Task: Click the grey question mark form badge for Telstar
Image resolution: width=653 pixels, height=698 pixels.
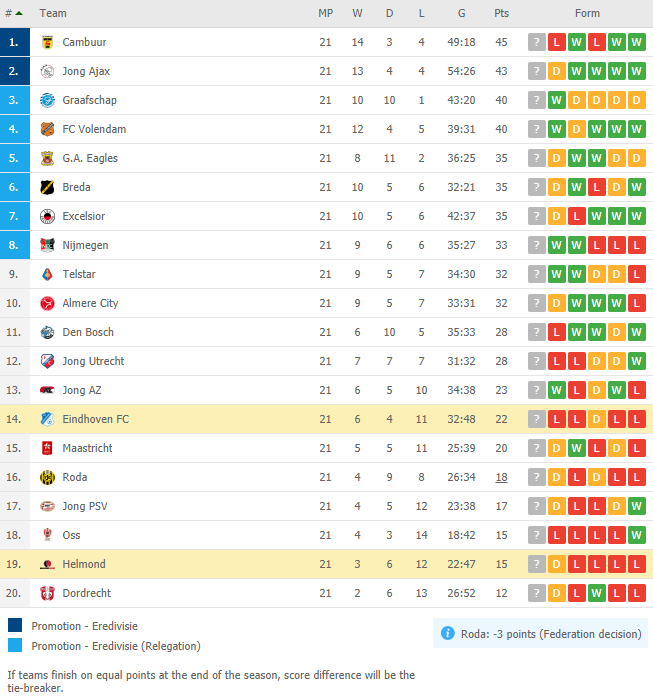Action: click(537, 274)
